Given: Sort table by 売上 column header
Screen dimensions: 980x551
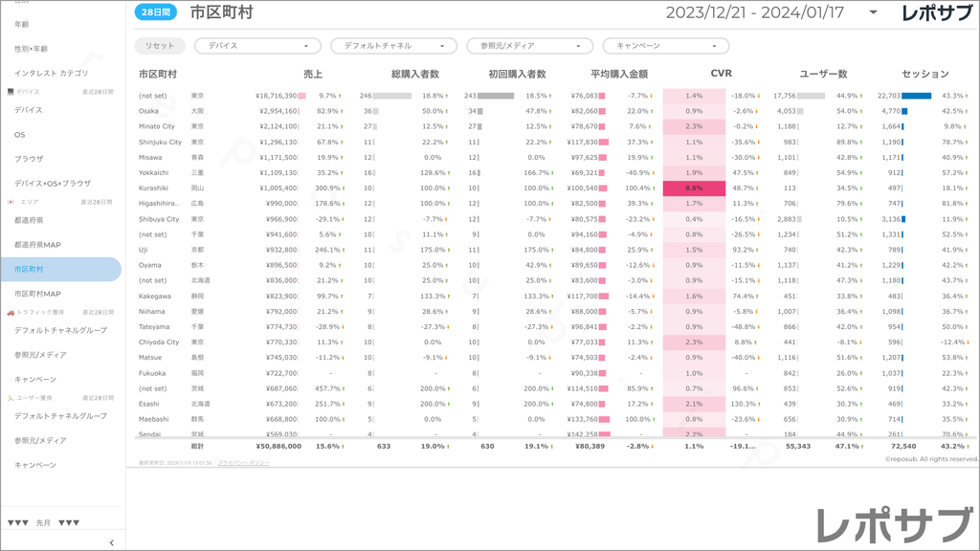Looking at the screenshot, I should tap(313, 74).
